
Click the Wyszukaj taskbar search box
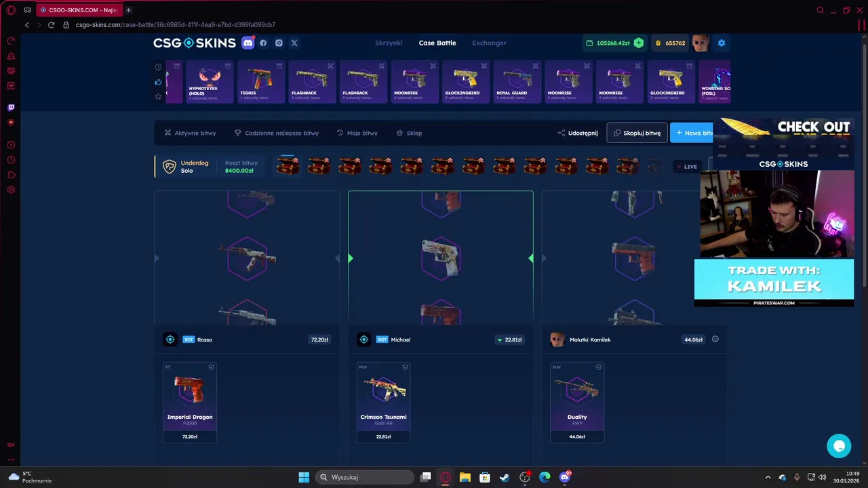click(364, 477)
